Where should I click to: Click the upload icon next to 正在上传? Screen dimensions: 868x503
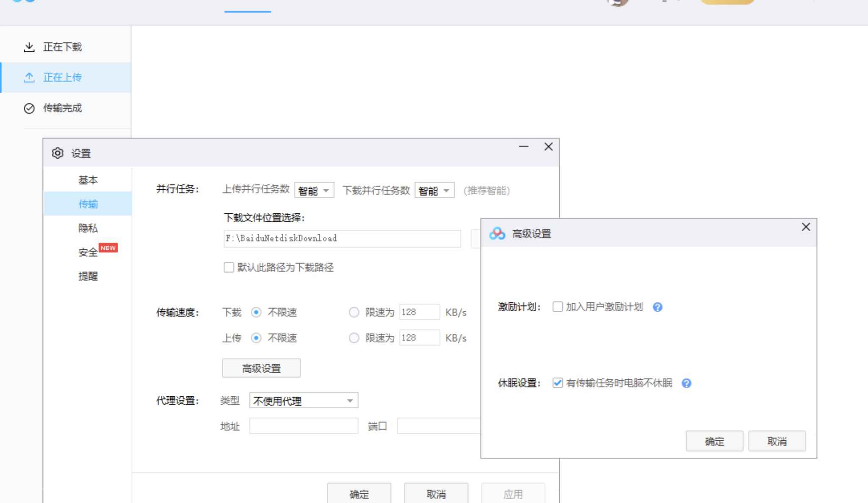29,77
